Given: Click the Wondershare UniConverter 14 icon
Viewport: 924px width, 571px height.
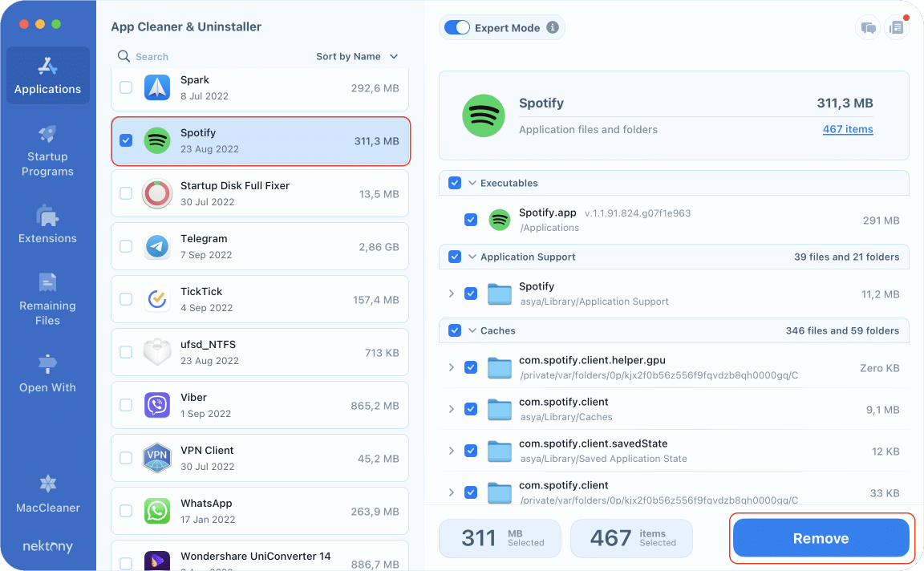Looking at the screenshot, I should point(157,561).
